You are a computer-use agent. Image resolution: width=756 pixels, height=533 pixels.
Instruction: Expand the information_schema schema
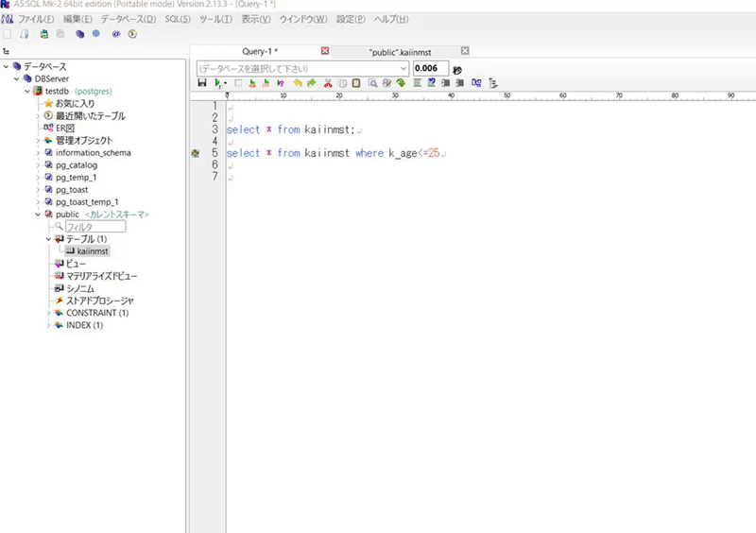point(38,152)
